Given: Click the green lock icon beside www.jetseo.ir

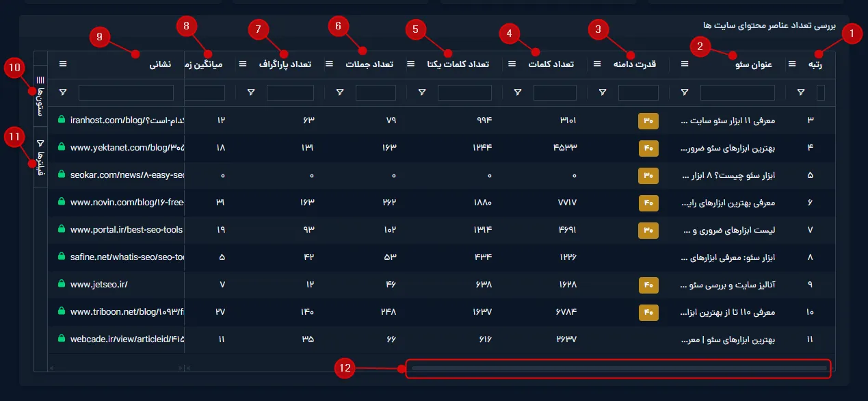Looking at the screenshot, I should coord(62,284).
